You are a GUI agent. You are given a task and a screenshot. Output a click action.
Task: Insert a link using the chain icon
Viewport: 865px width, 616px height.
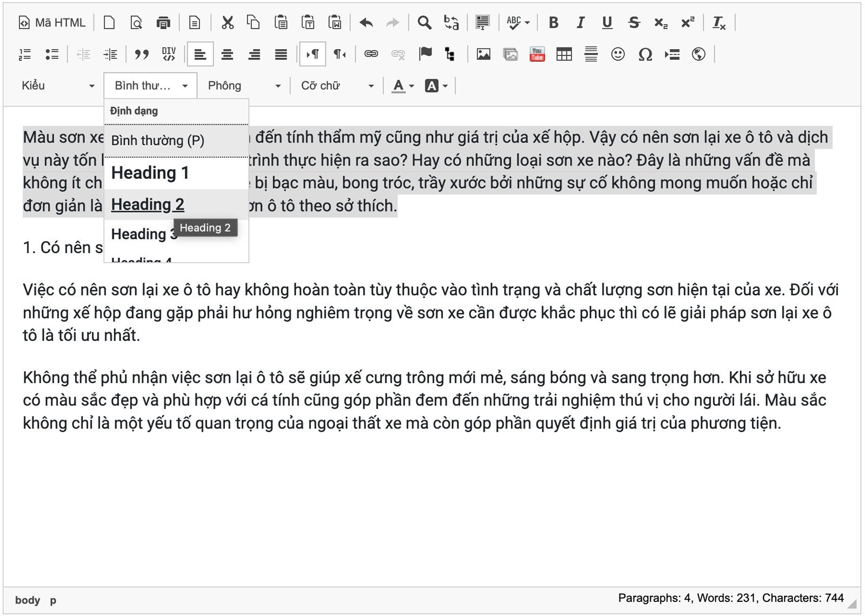click(371, 54)
